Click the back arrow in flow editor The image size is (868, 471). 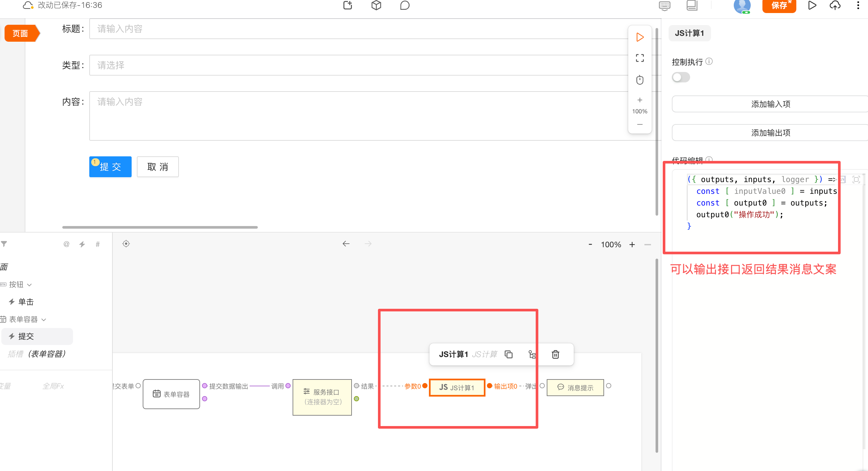pos(346,244)
